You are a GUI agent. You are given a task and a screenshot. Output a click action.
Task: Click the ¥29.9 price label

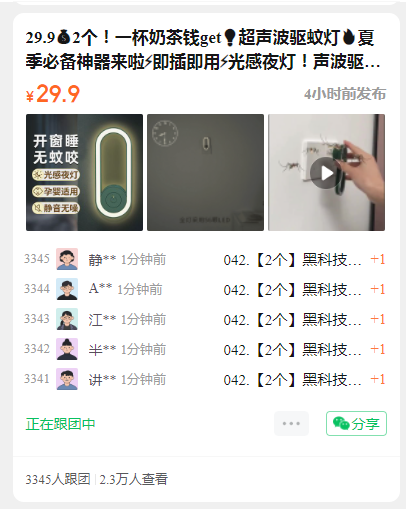pos(53,94)
